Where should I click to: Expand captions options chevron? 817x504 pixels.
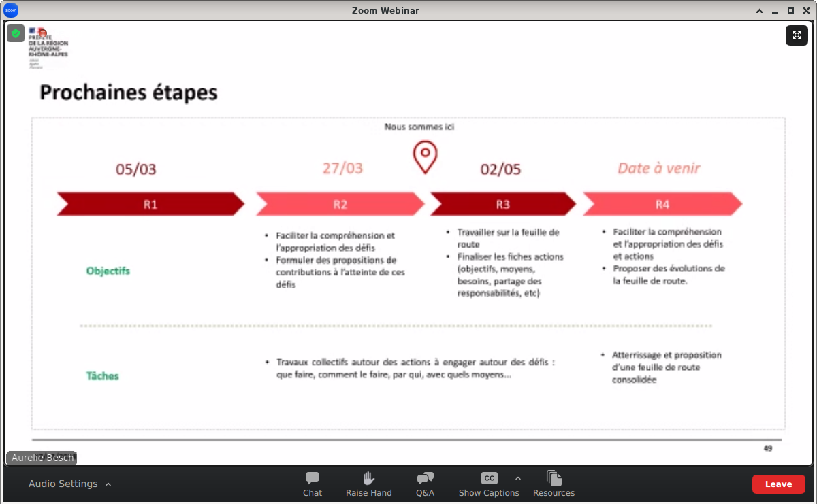tap(517, 478)
